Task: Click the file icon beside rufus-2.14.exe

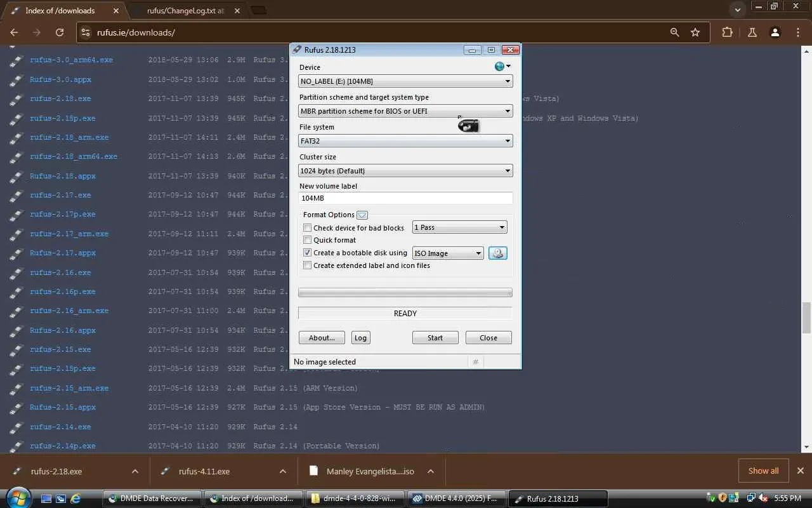Action: click(16, 427)
